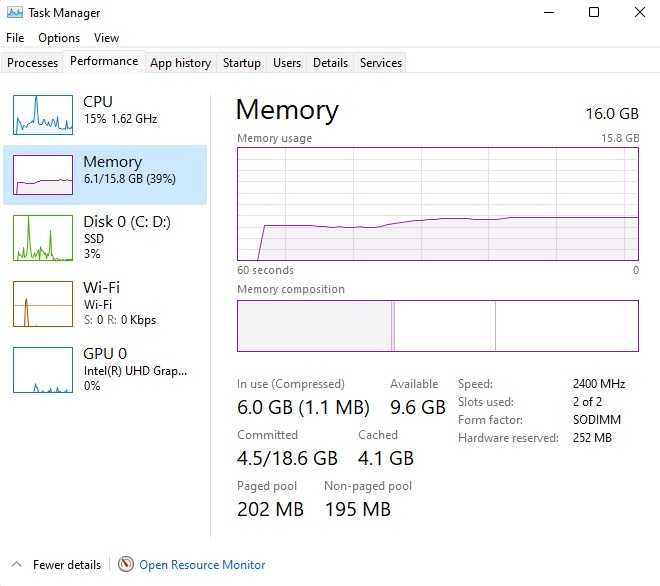660x586 pixels.
Task: Switch to the App history tab
Action: pyautogui.click(x=180, y=63)
